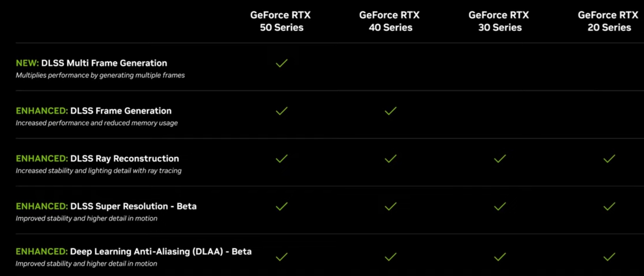Select the GeForce RTX 30 Series column header
Image resolution: width=644 pixels, height=276 pixels.
click(x=499, y=21)
